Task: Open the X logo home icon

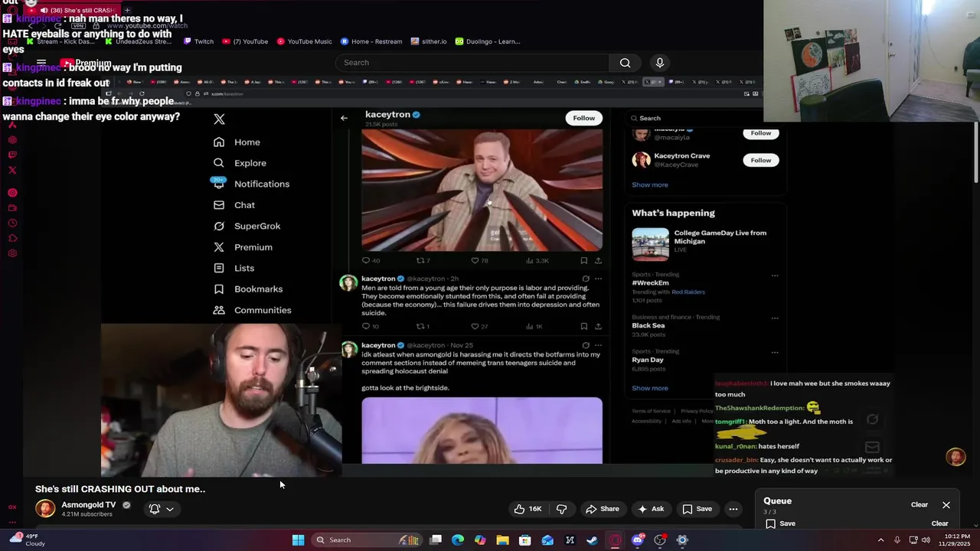Action: pyautogui.click(x=220, y=119)
